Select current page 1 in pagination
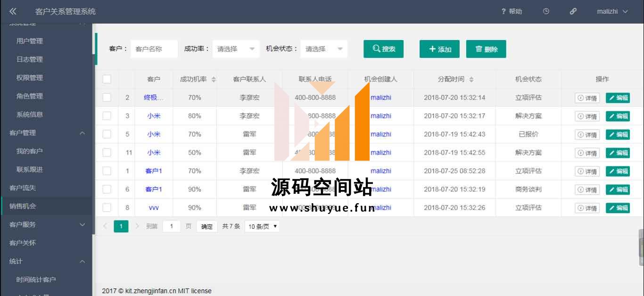644x296 pixels. [121, 226]
